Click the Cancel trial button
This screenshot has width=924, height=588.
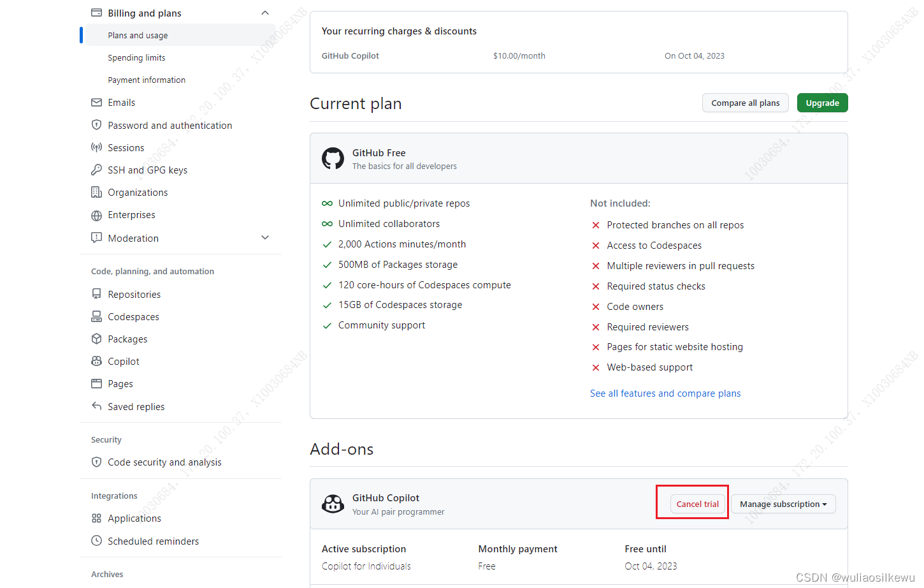point(697,504)
